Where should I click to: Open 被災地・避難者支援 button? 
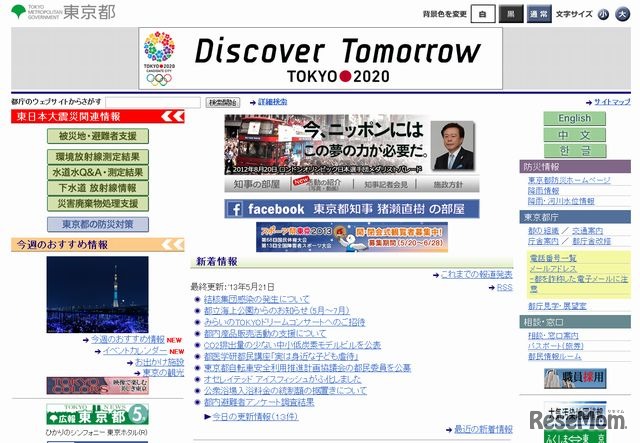tap(98, 136)
